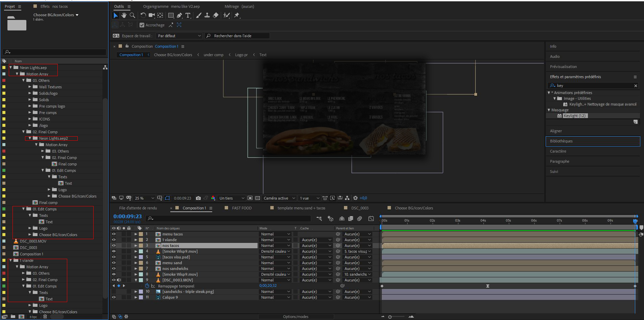Click the timeline zoom slider handle

pos(390,317)
